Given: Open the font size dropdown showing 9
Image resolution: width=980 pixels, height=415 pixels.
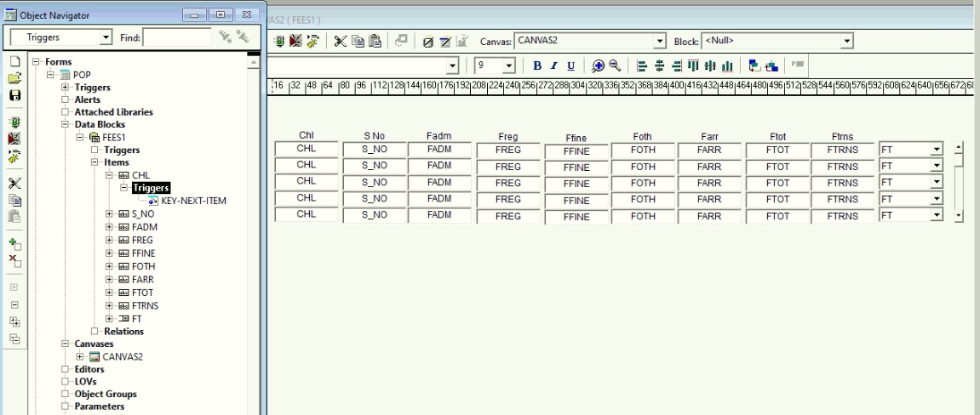Looking at the screenshot, I should tap(509, 65).
